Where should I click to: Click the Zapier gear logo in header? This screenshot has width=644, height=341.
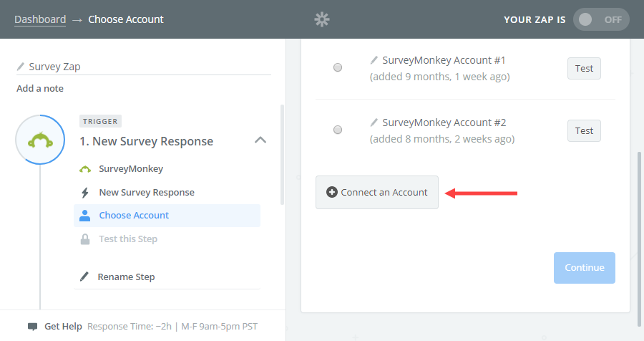point(322,19)
